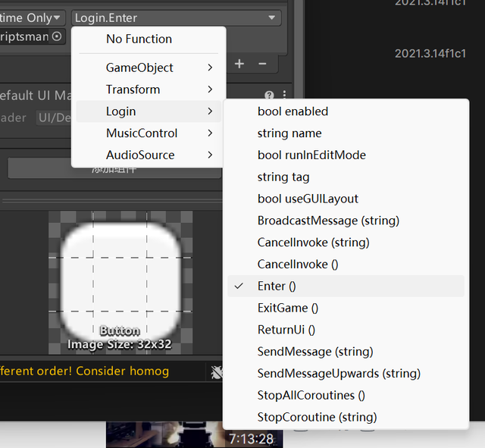Expand the Transform submenu
The image size is (485, 448).
coord(149,89)
